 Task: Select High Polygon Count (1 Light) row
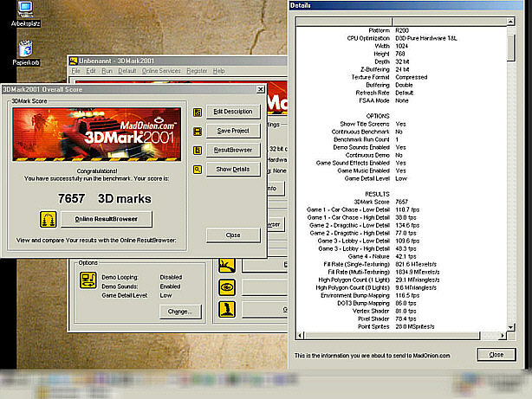[x=401, y=280]
